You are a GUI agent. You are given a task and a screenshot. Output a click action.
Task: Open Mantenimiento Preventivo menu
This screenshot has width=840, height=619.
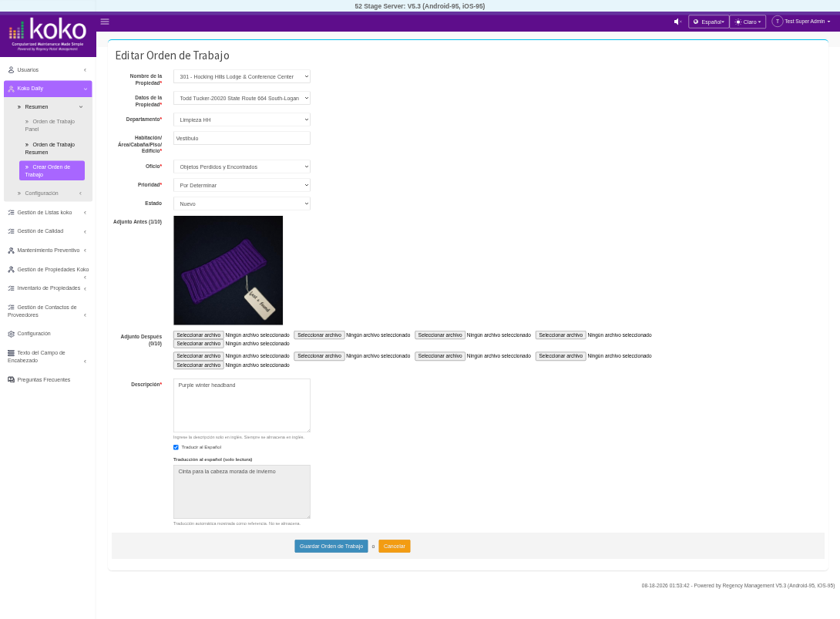tap(48, 251)
